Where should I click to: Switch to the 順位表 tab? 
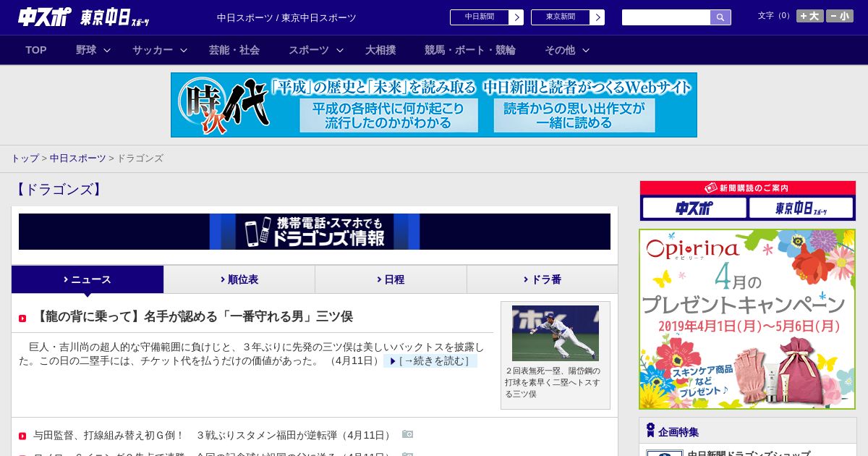click(239, 279)
